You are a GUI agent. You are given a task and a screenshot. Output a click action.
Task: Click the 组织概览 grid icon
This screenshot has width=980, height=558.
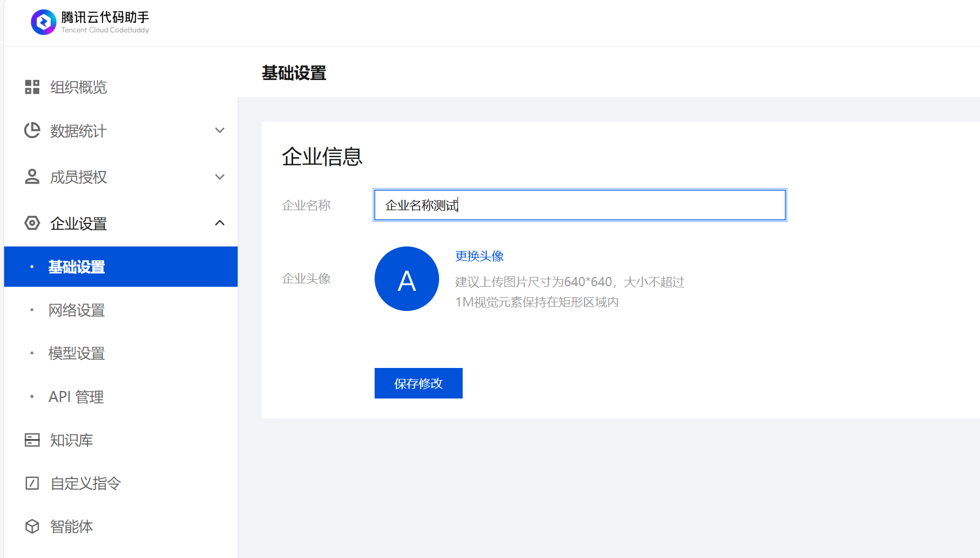click(x=32, y=87)
